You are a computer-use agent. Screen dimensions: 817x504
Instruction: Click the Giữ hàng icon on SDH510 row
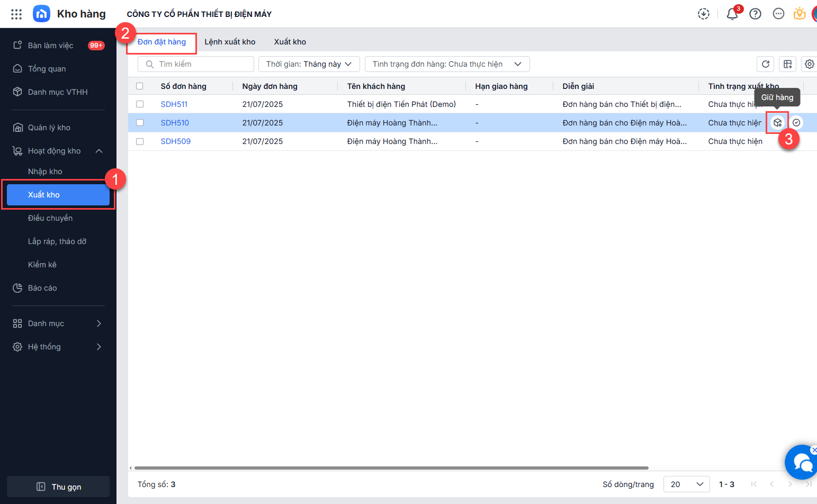pos(777,123)
